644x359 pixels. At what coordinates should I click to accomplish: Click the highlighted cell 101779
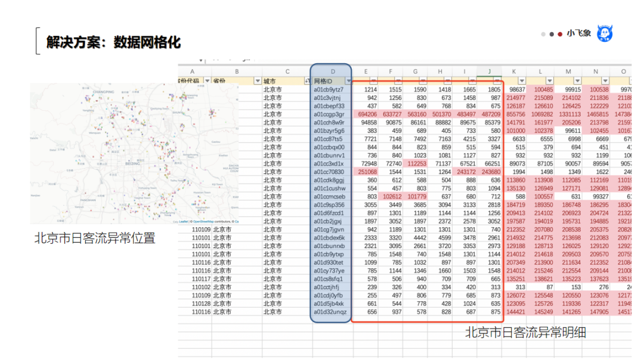pyautogui.click(x=415, y=196)
